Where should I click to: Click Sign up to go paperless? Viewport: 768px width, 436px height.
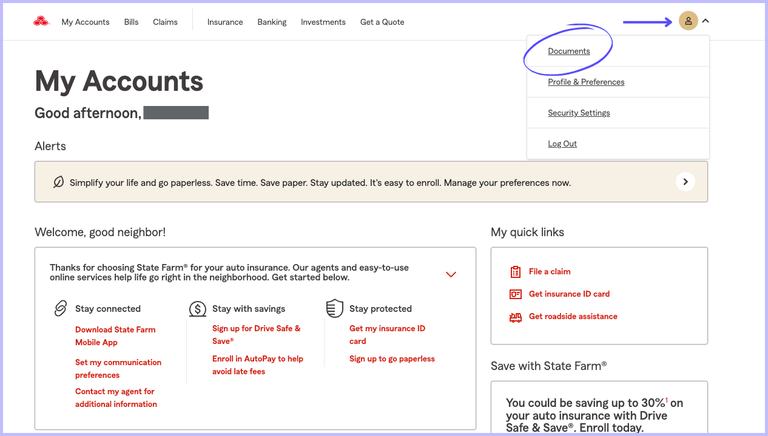[x=392, y=359]
